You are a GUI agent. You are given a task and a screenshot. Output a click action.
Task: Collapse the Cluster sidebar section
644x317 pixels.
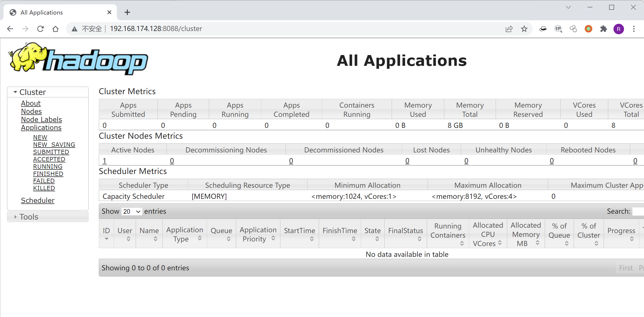pyautogui.click(x=32, y=92)
